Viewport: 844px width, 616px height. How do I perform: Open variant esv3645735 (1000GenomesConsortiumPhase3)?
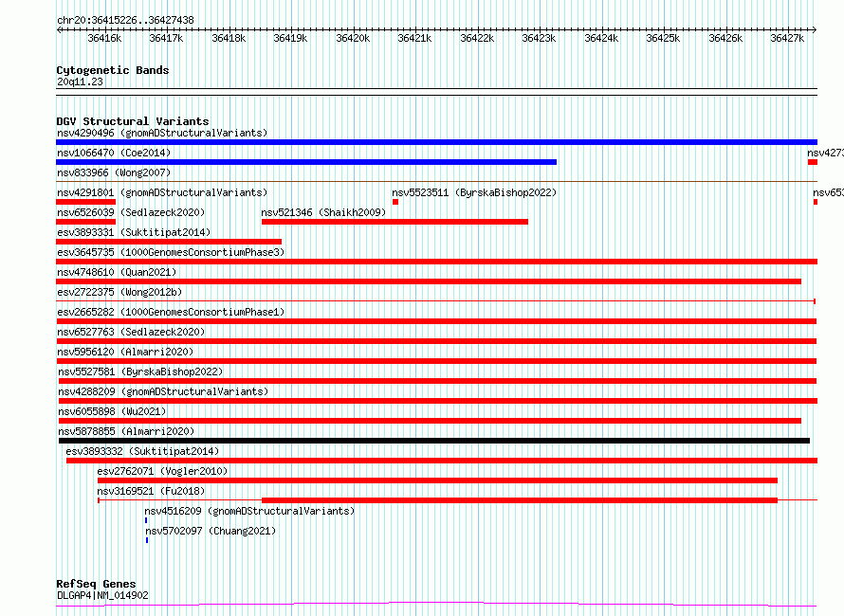171,252
